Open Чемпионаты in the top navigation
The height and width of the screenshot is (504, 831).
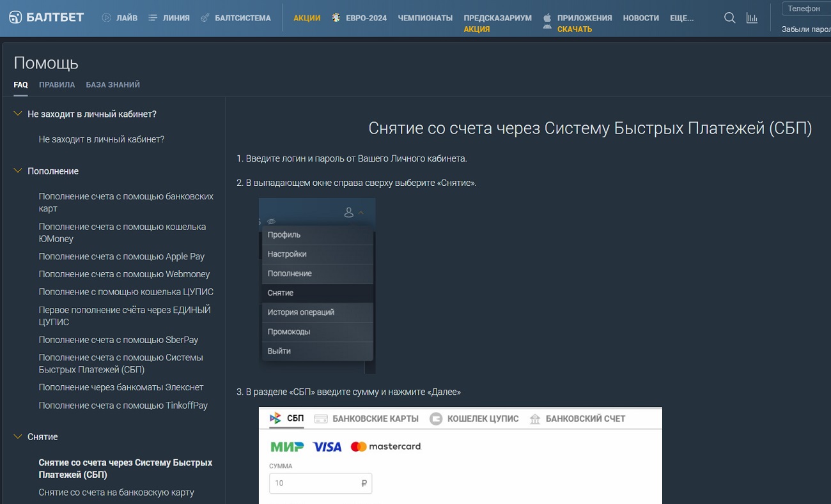point(425,18)
